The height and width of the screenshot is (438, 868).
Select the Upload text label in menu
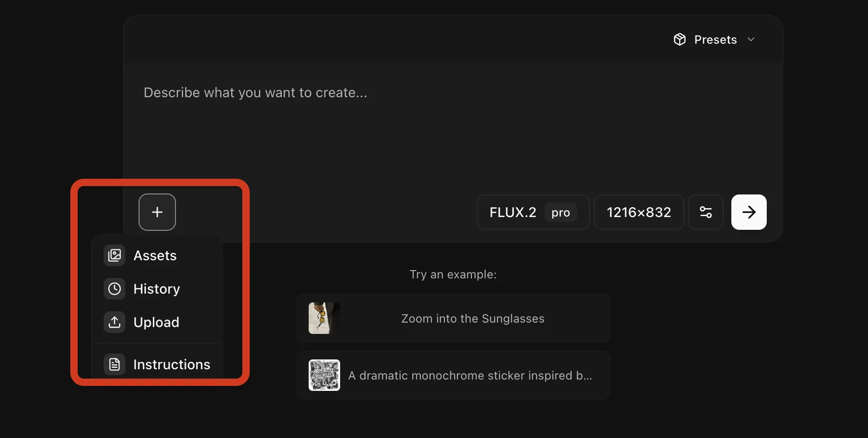156,322
